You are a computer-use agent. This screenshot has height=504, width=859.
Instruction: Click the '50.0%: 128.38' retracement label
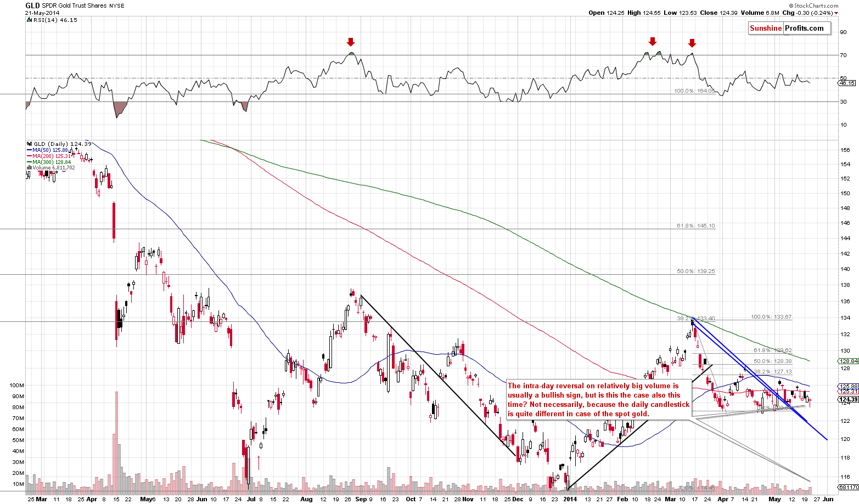click(x=773, y=361)
